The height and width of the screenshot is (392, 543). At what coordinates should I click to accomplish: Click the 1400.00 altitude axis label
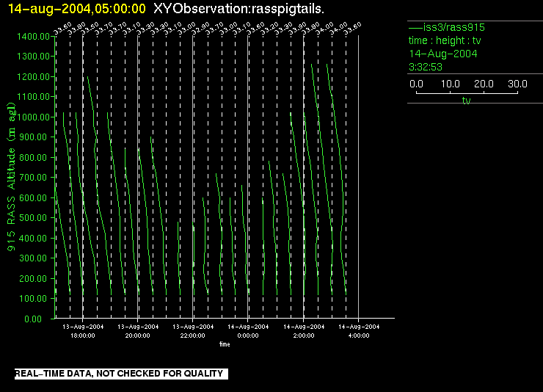(x=33, y=36)
